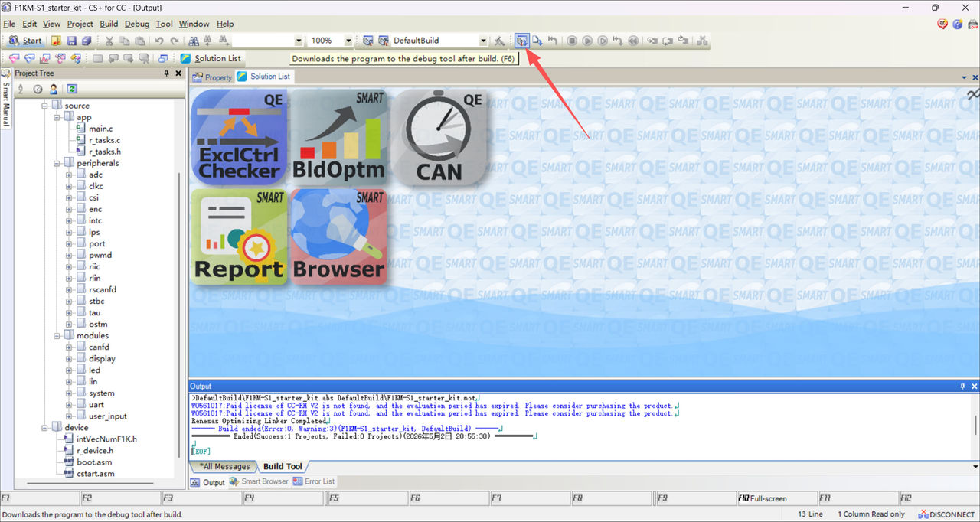Select r_tasks.h in Project Tree
The width and height of the screenshot is (980, 522).
[104, 152]
